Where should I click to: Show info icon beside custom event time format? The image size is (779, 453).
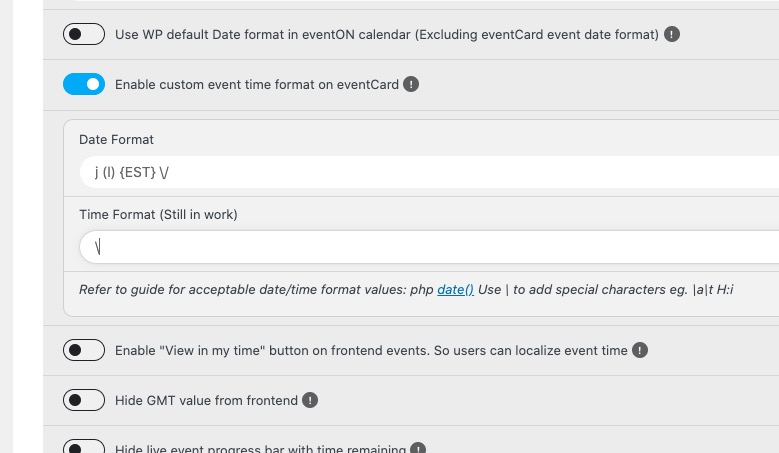pos(411,84)
